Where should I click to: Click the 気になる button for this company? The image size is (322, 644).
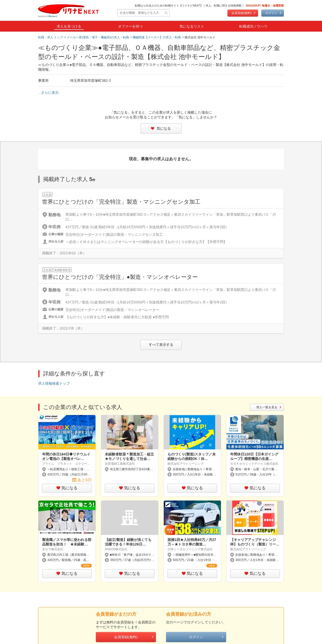(x=161, y=128)
